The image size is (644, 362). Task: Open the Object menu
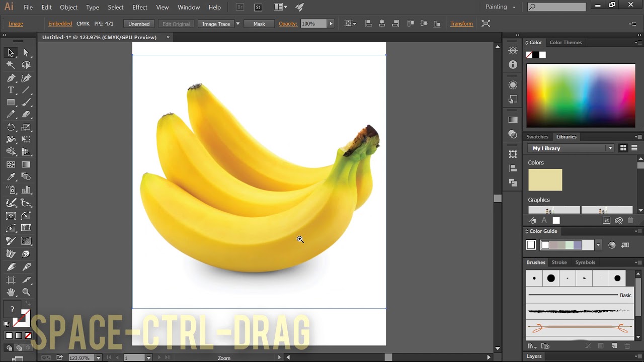68,7
